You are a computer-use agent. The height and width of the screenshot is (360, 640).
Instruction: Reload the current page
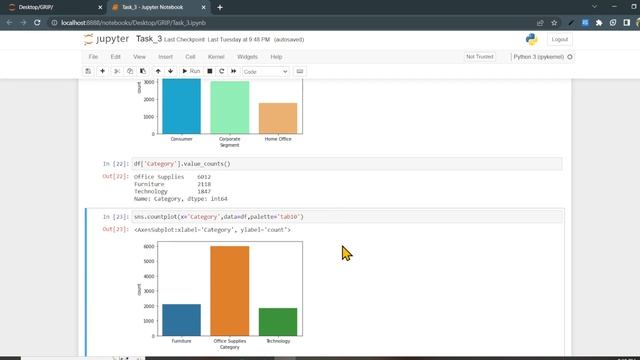click(37, 23)
